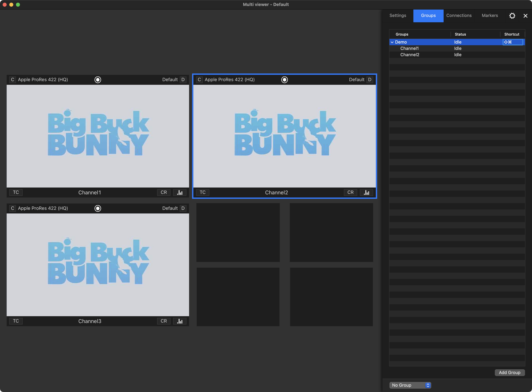Click the D button on Channel2 viewer
This screenshot has width=532, height=392.
[x=370, y=80]
